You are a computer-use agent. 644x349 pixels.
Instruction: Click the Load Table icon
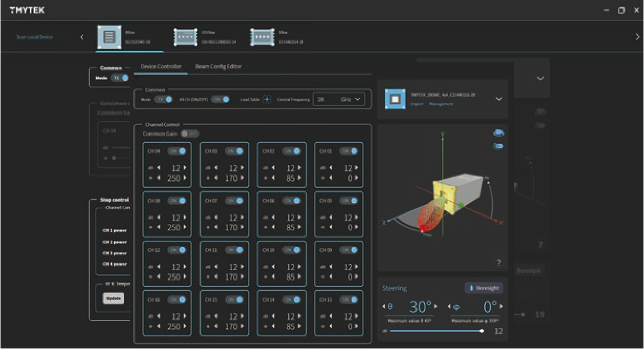267,99
